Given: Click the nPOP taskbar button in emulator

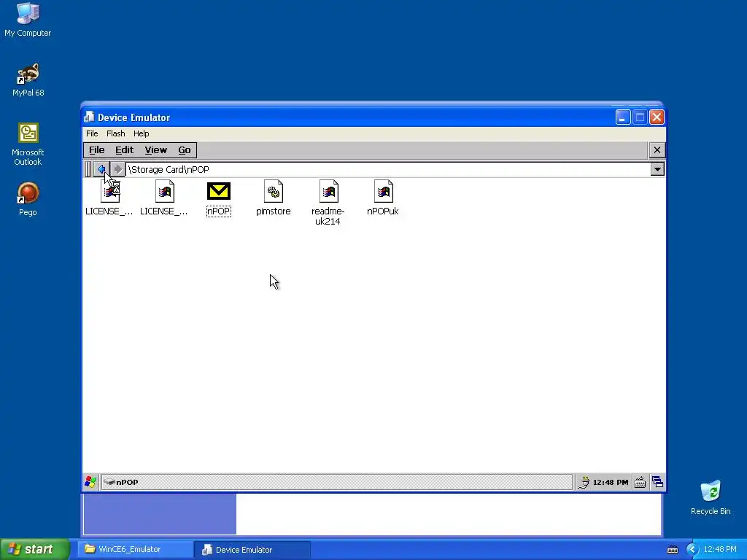Looking at the screenshot, I should (336, 482).
